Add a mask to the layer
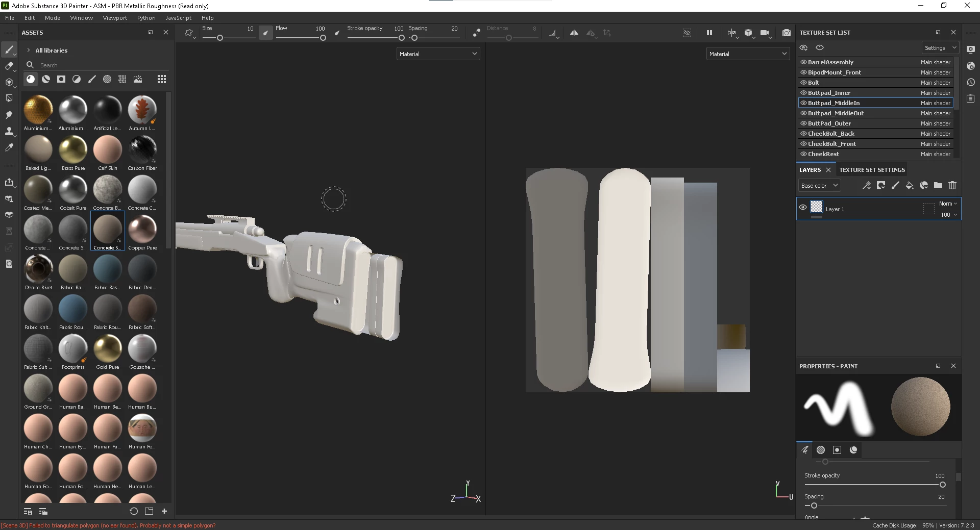The width and height of the screenshot is (980, 530). (881, 185)
